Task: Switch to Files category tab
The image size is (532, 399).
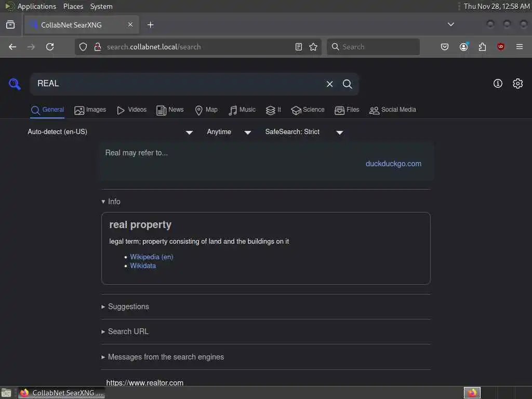Action: pyautogui.click(x=347, y=110)
